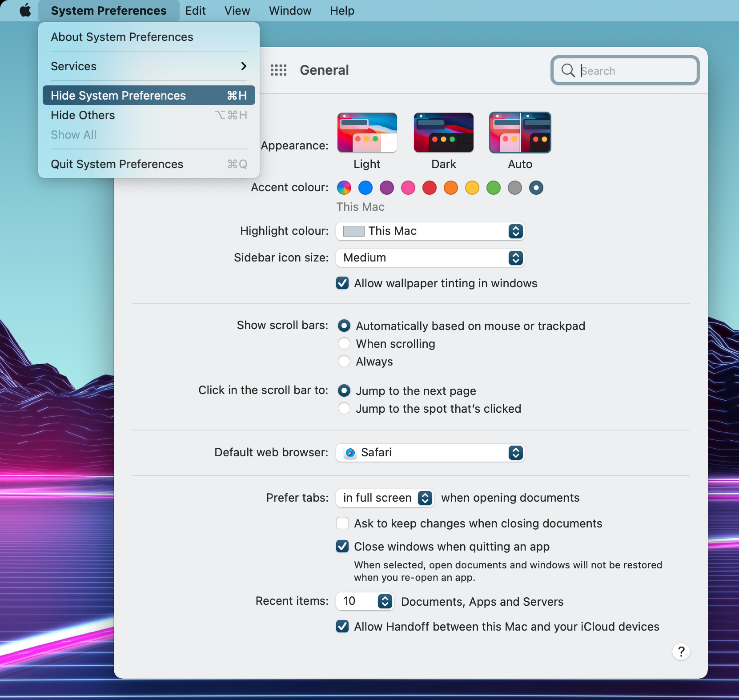Open the Apple menu
Image resolution: width=739 pixels, height=700 pixels.
[x=25, y=10]
